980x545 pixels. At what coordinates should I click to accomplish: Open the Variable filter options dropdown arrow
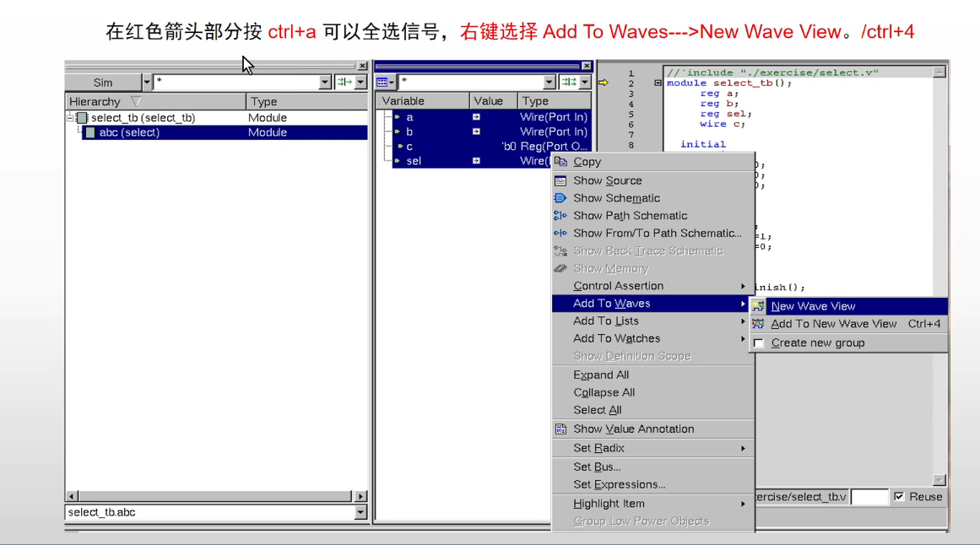click(585, 82)
